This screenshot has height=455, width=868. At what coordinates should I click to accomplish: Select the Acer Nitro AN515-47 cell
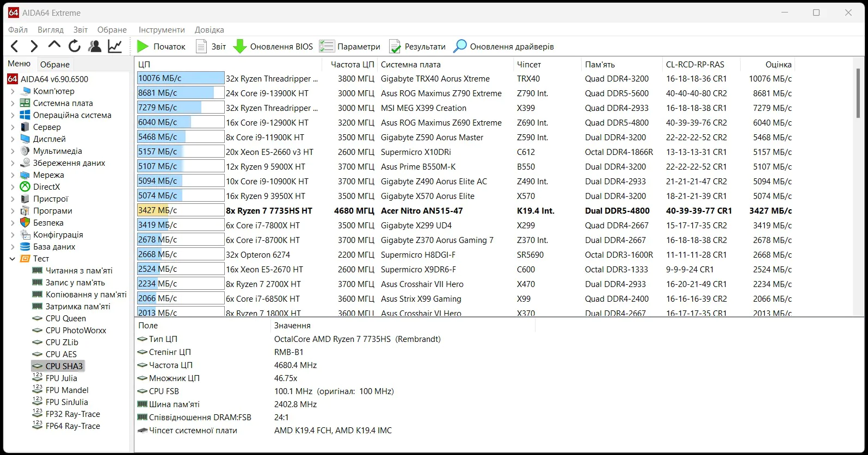(422, 211)
